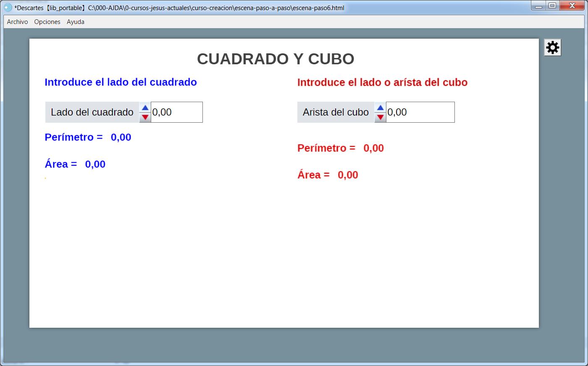588x366 pixels.
Task: Click the 'CUADRADO Y CUBO' title
Action: (x=276, y=59)
